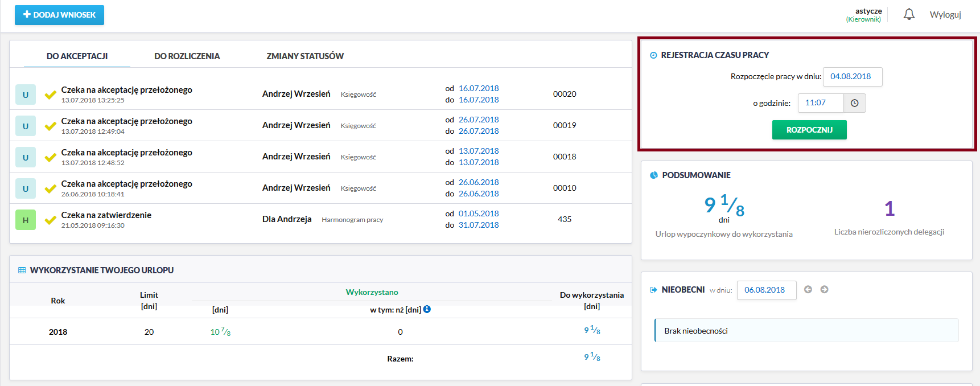
Task: Click the checkmark on 'Czeka na zatwierdzenie' row
Action: click(51, 220)
